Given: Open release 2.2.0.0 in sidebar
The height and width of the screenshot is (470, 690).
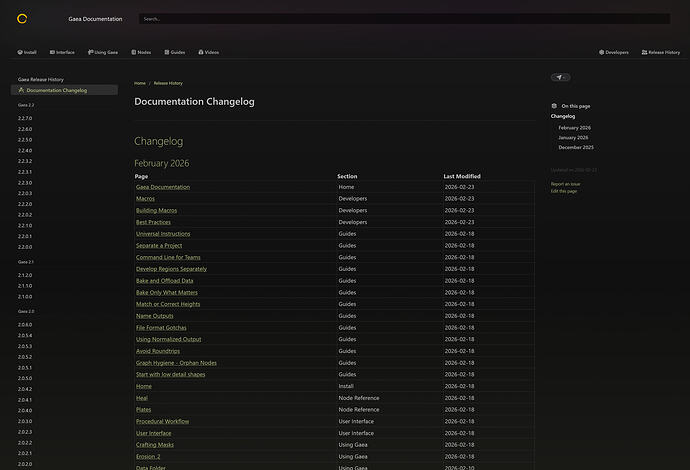Looking at the screenshot, I should (x=25, y=247).
